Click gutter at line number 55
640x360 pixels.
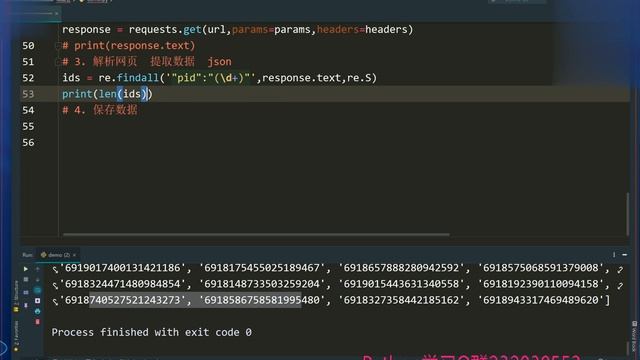(28, 127)
